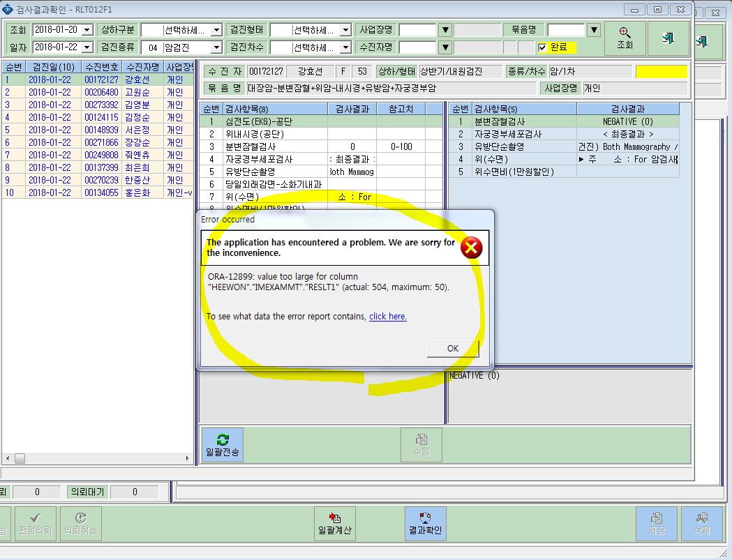Image resolution: width=732 pixels, height=560 pixels.
Task: Click the patient list horizontal scrollbar
Action: 97,458
